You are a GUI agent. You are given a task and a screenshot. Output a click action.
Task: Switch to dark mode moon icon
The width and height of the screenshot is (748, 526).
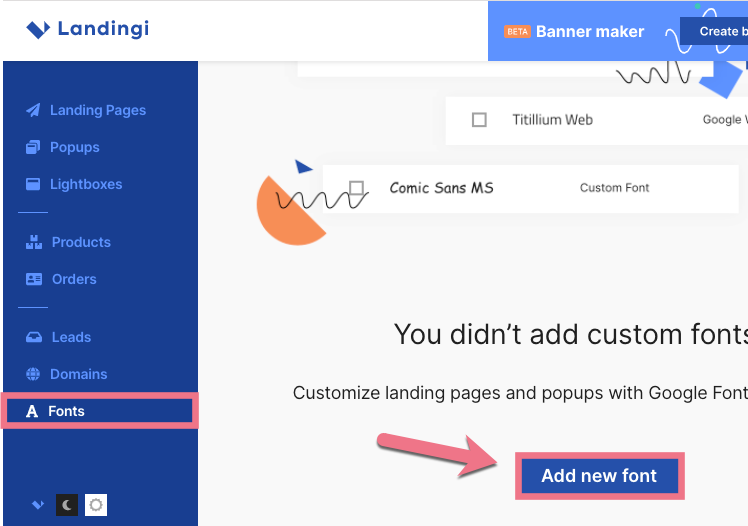click(67, 505)
